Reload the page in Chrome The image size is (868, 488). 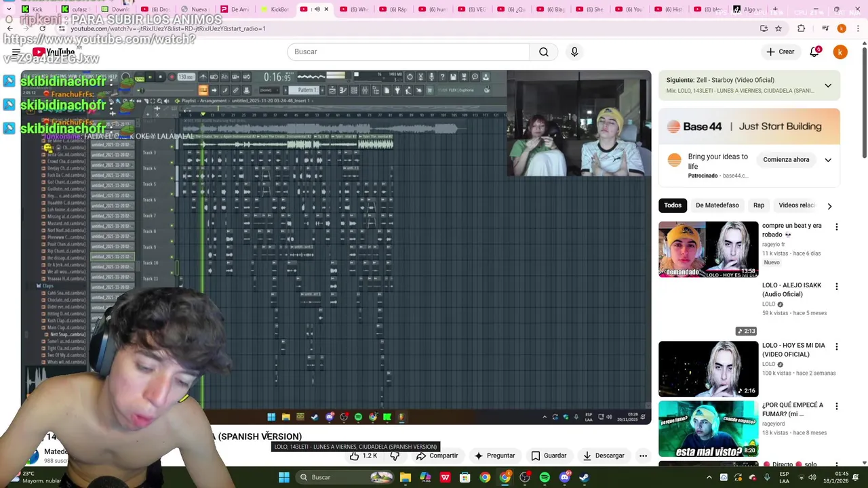42,28
